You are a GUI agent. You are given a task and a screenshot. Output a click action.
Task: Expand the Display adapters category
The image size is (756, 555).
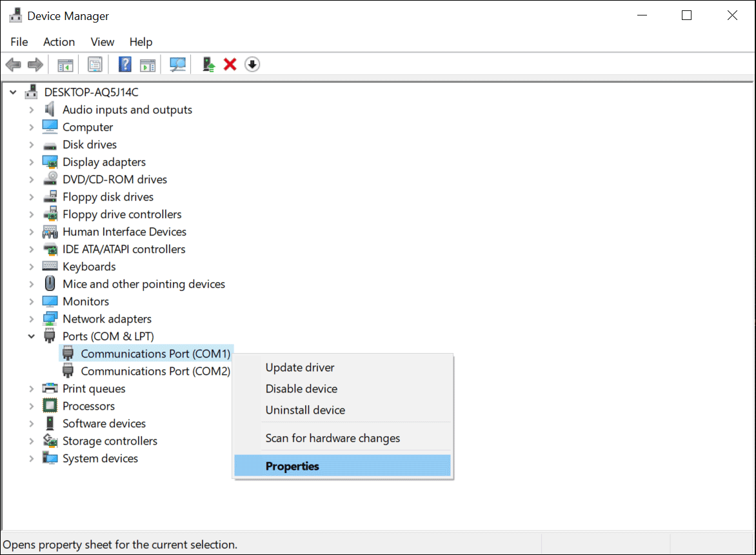(30, 161)
